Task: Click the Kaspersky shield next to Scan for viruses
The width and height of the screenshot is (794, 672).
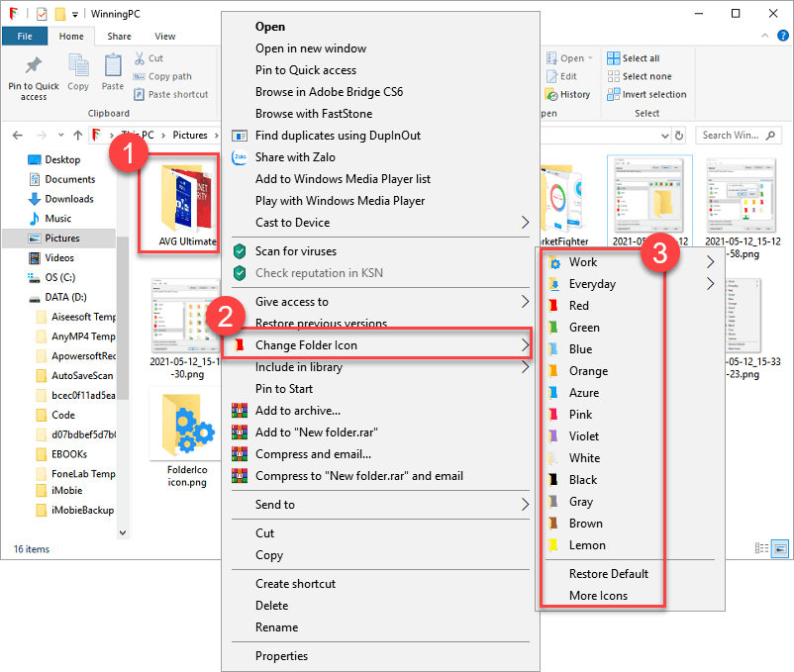Action: click(x=239, y=251)
